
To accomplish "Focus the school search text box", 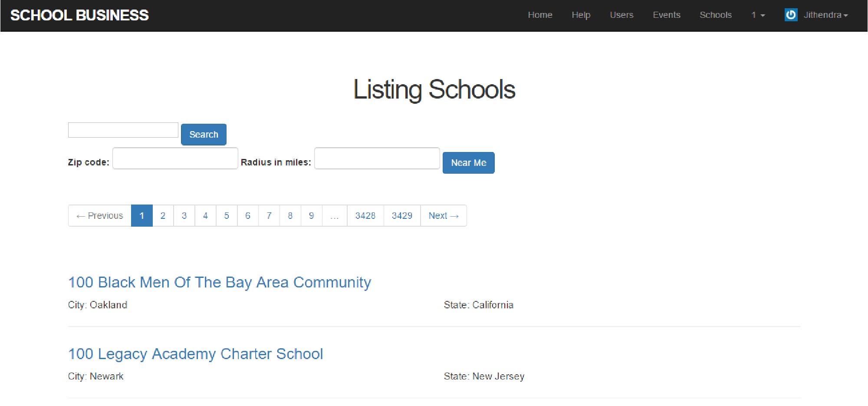I will [123, 130].
